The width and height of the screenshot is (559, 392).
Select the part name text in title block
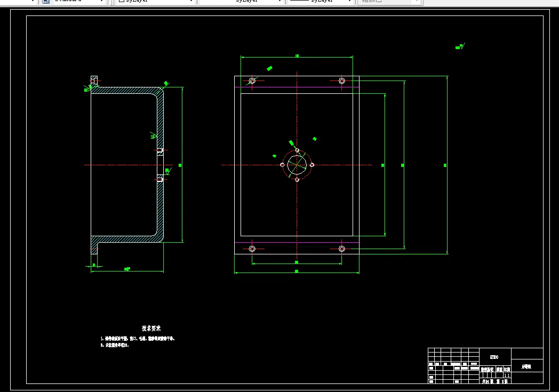click(526, 366)
